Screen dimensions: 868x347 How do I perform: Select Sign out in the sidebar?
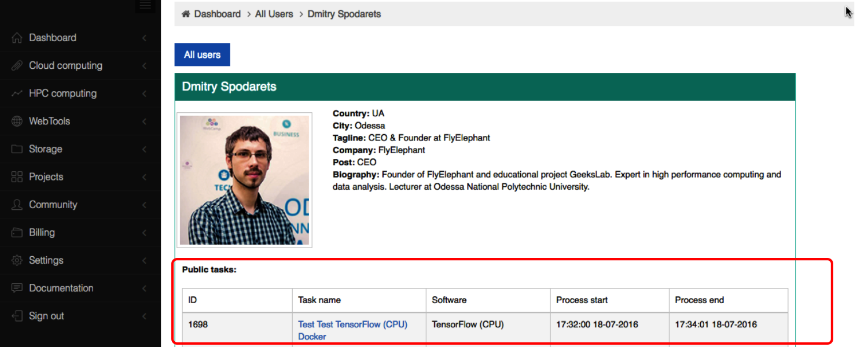tap(46, 316)
